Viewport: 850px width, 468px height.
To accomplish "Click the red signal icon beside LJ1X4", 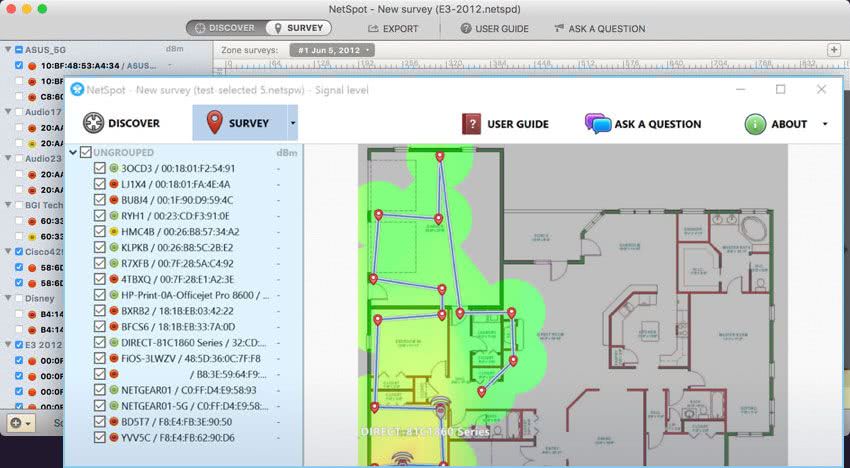I will pos(114,184).
